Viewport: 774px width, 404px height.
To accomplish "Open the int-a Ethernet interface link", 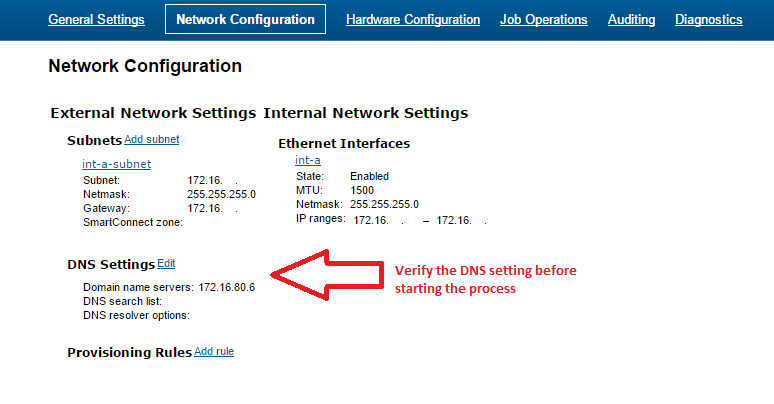I will 308,160.
